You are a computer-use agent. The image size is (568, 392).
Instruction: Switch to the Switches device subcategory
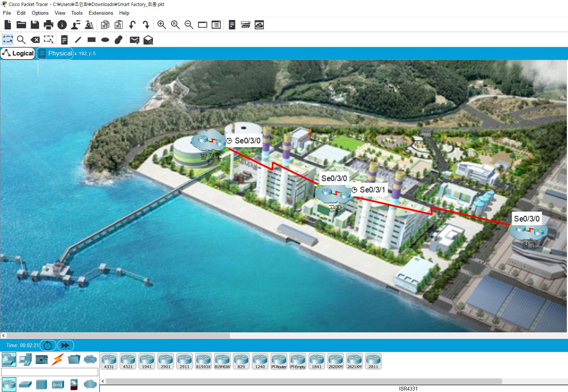[25, 384]
